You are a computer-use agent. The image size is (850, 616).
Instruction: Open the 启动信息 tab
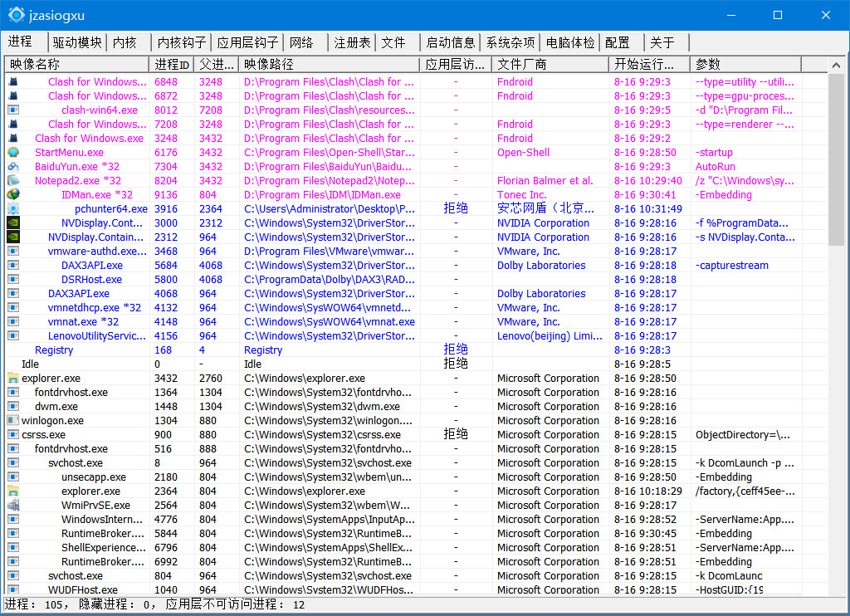point(451,42)
